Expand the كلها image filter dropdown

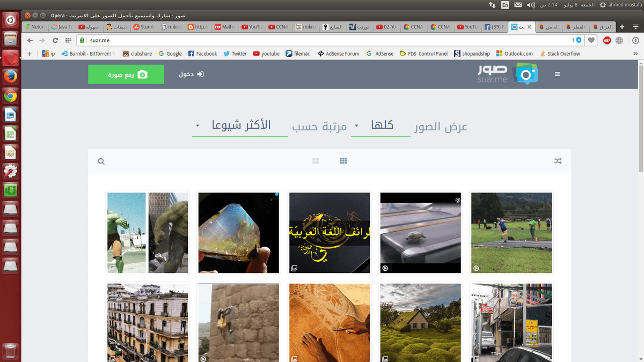[380, 125]
